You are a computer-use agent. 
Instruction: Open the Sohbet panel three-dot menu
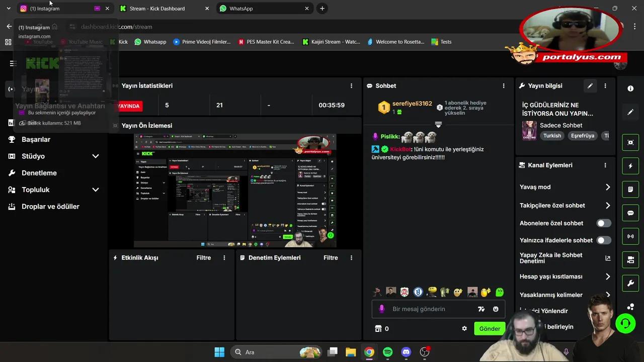[504, 86]
